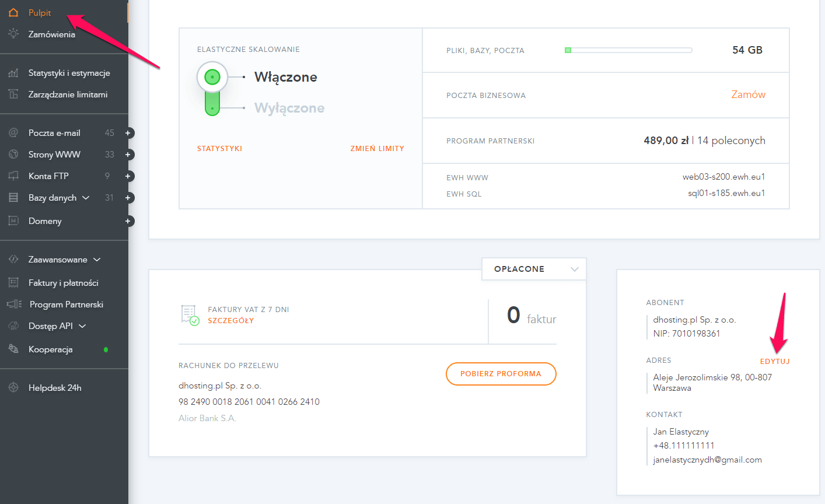Expand the Dostęp API submenu chevron
Viewport: 825px width, 504px height.
82,326
